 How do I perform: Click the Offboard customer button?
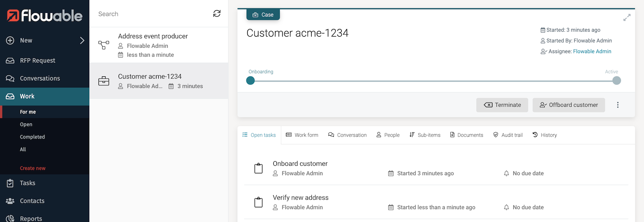coord(568,105)
